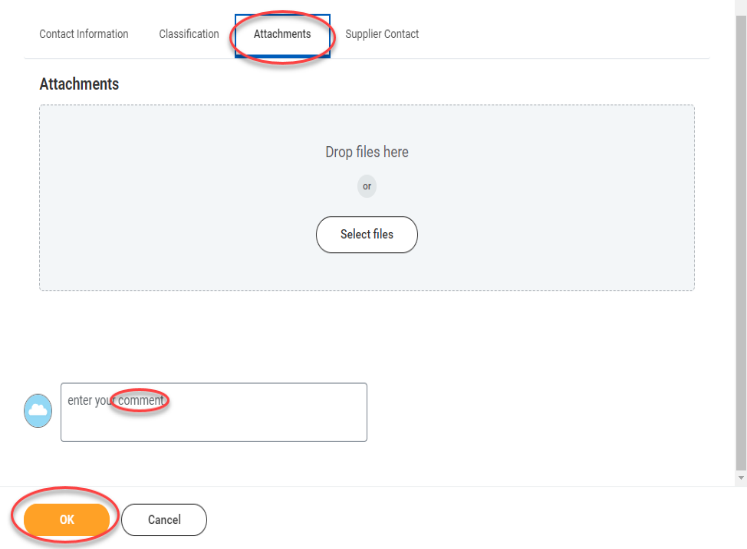Focus the 'enter your comment' text box
Screen dimensions: 747x549
[214, 412]
